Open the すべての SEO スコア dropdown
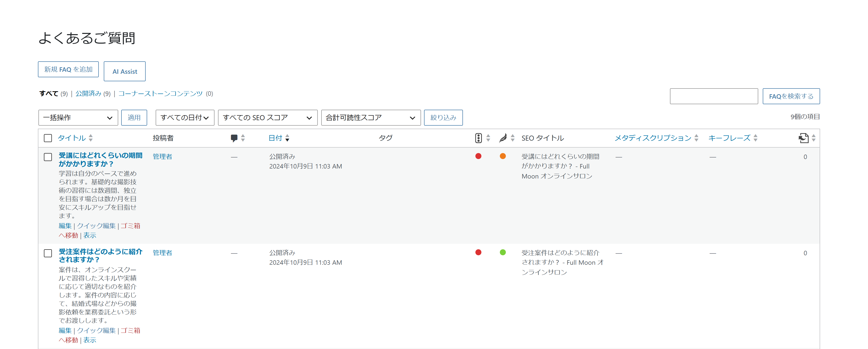 pyautogui.click(x=268, y=118)
